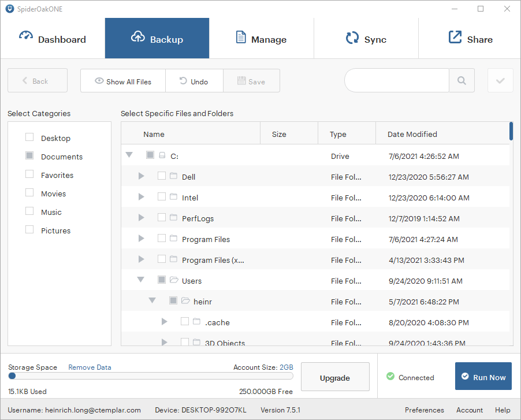Click the Dashboard gauge icon
The width and height of the screenshot is (521, 420).
pos(26,36)
